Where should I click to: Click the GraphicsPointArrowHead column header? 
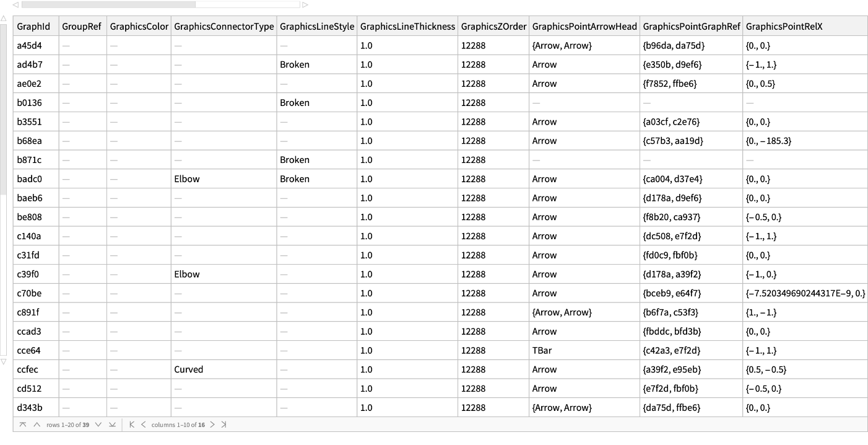[584, 27]
